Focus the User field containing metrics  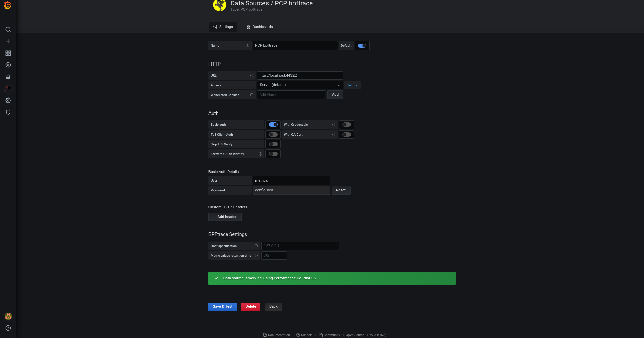[291, 180]
